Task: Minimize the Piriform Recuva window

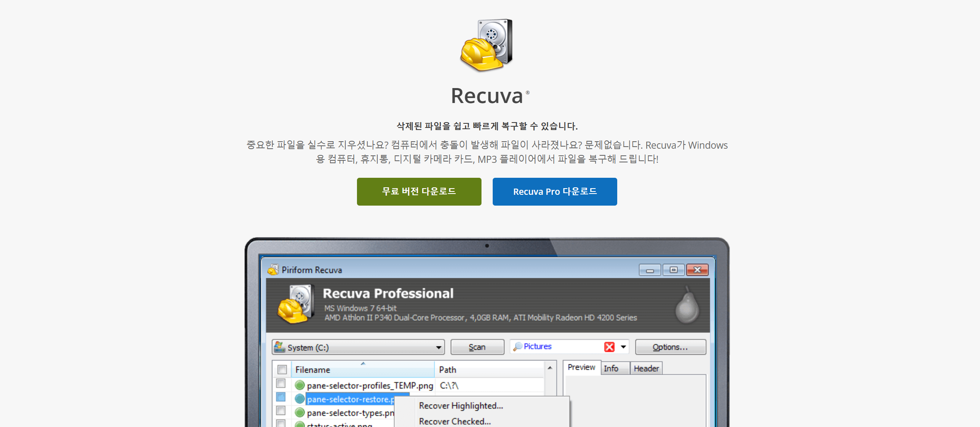Action: coord(650,270)
